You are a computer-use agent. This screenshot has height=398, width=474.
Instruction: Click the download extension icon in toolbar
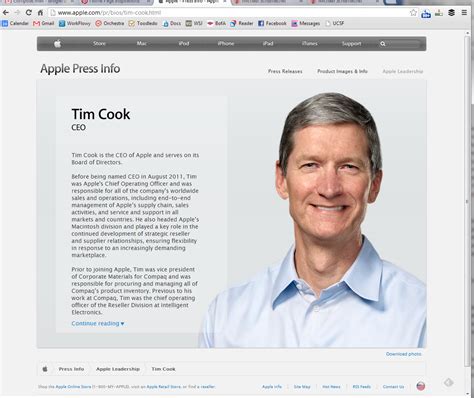tap(439, 13)
